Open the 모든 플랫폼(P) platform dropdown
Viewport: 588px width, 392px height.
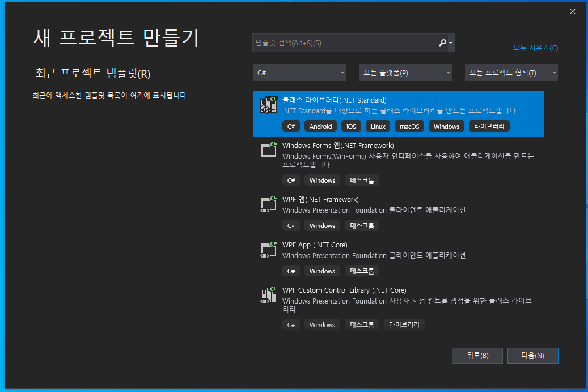(405, 73)
